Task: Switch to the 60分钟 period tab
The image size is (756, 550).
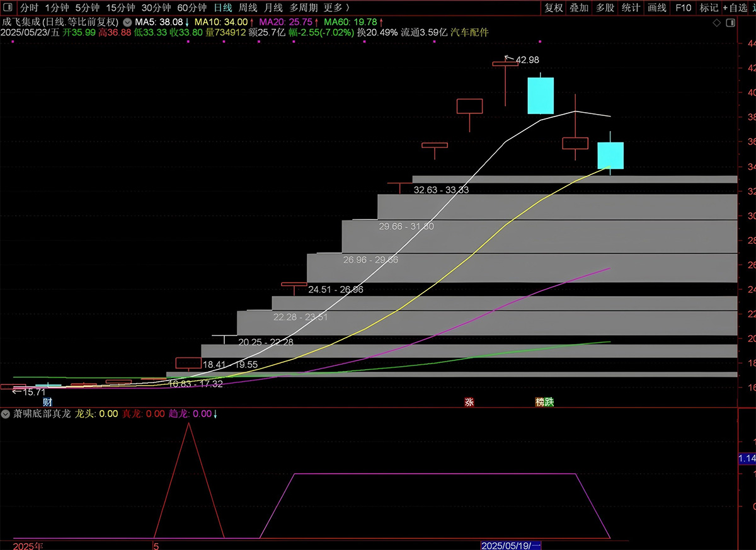Action: (192, 8)
